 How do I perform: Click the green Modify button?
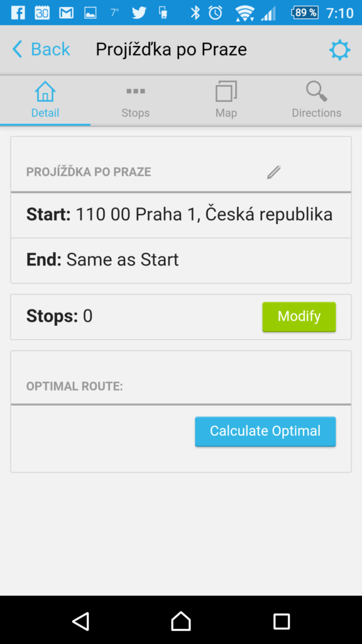tap(299, 317)
